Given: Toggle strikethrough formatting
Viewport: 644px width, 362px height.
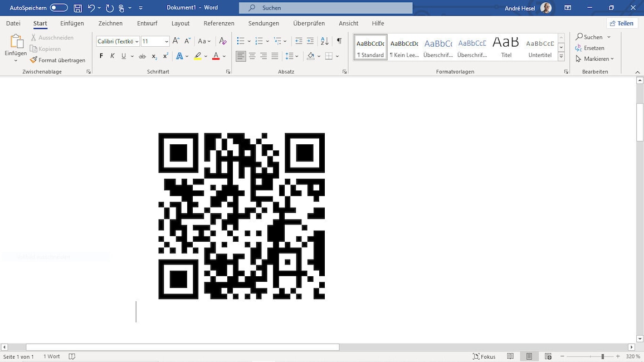Looking at the screenshot, I should pyautogui.click(x=142, y=56).
